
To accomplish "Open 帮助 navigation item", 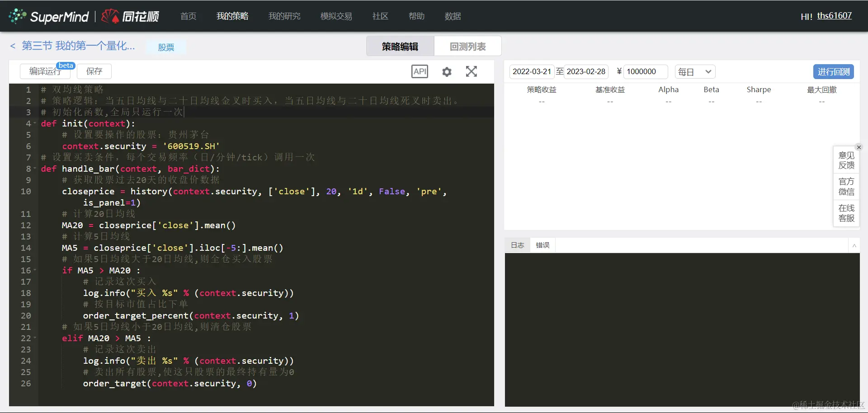I will [416, 16].
